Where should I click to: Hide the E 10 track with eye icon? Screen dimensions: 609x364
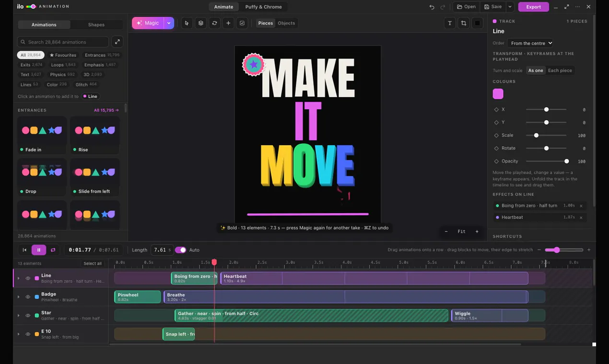tap(28, 334)
